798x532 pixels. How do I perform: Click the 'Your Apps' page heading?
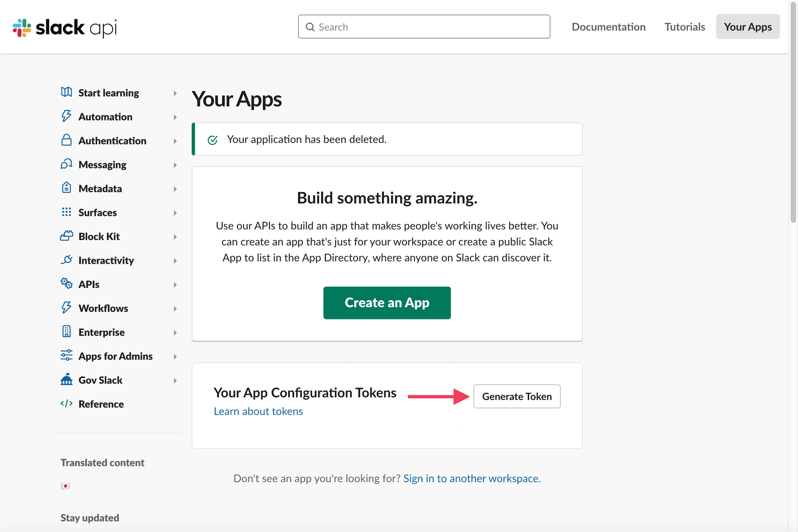pyautogui.click(x=236, y=99)
